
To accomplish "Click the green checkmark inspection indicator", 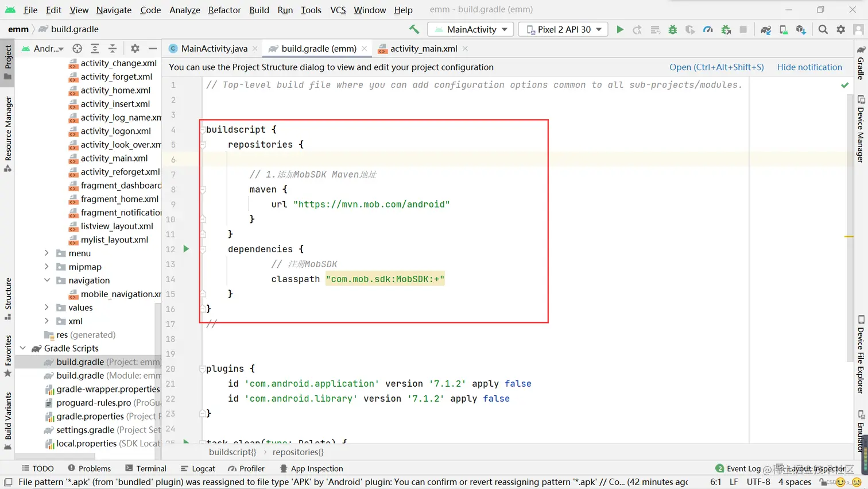I will point(844,85).
